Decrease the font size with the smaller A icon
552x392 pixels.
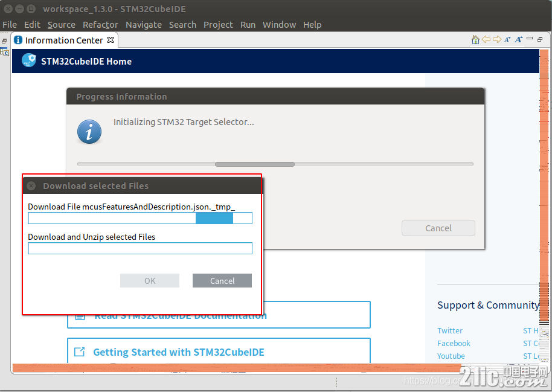[x=507, y=39]
